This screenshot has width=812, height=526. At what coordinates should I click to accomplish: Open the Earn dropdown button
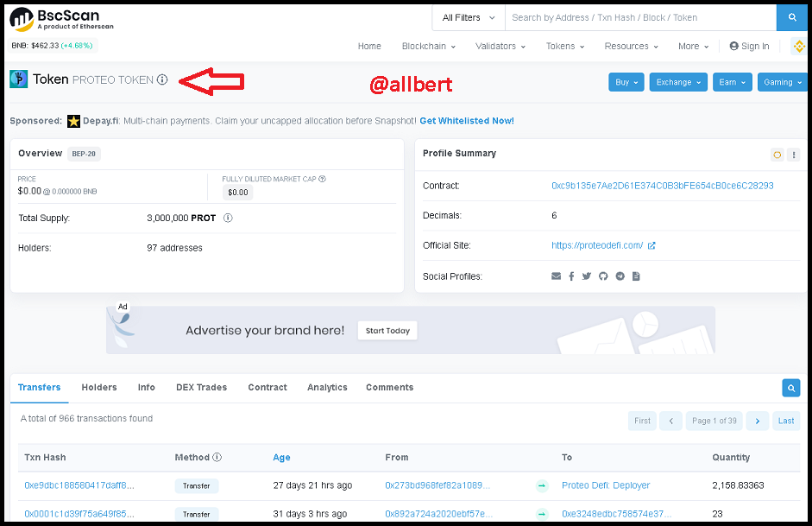[x=733, y=82]
